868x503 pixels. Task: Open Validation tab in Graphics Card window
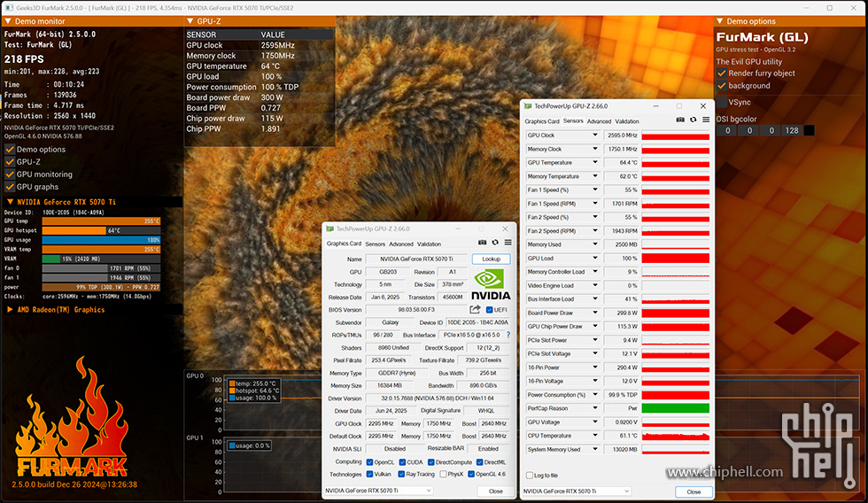[429, 244]
